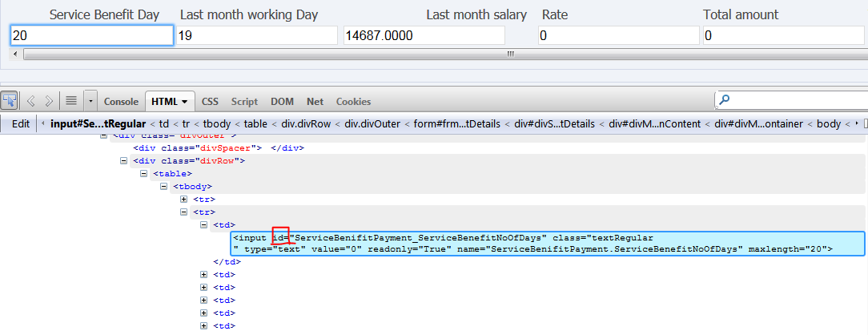
Task: Go forward with Firebug right arrow icon
Action: point(49,101)
